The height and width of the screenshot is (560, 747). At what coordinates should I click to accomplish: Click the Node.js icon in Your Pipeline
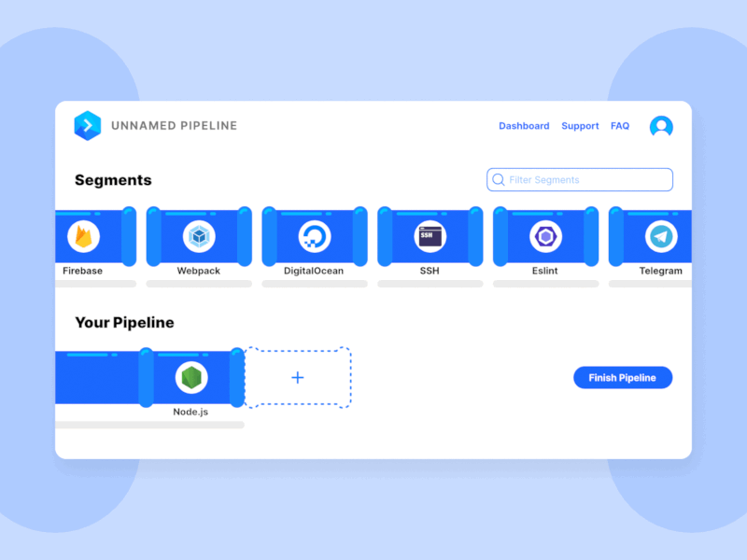click(191, 378)
